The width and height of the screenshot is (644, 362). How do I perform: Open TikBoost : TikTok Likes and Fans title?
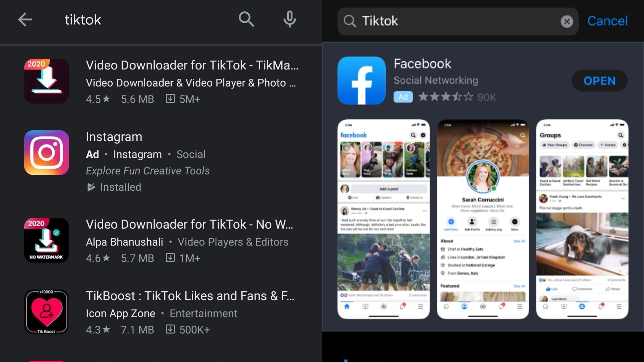[190, 296]
